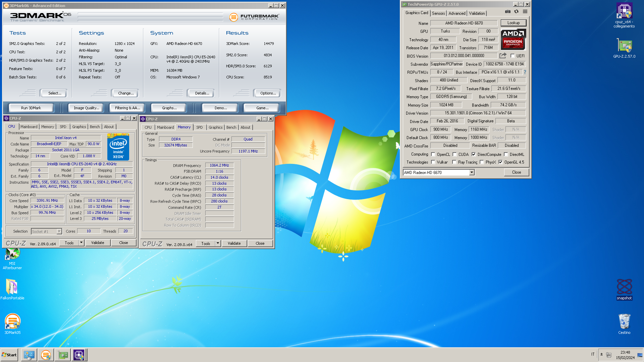
Task: Toggle the OpenGL 4.5 checkbox
Action: (500, 162)
